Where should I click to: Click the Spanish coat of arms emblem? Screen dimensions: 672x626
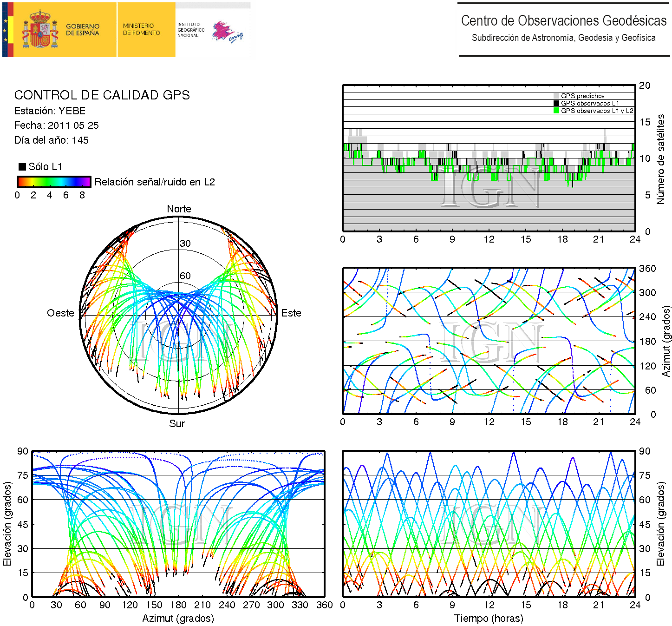click(40, 30)
